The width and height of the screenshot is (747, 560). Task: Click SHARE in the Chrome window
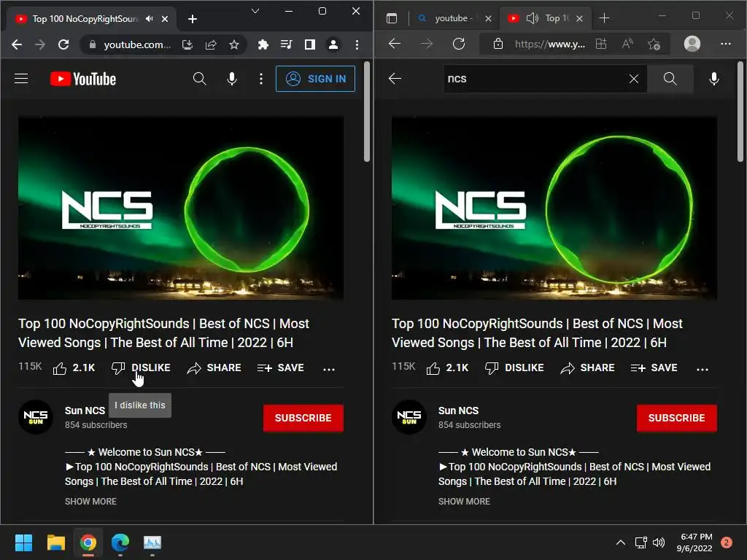click(214, 367)
